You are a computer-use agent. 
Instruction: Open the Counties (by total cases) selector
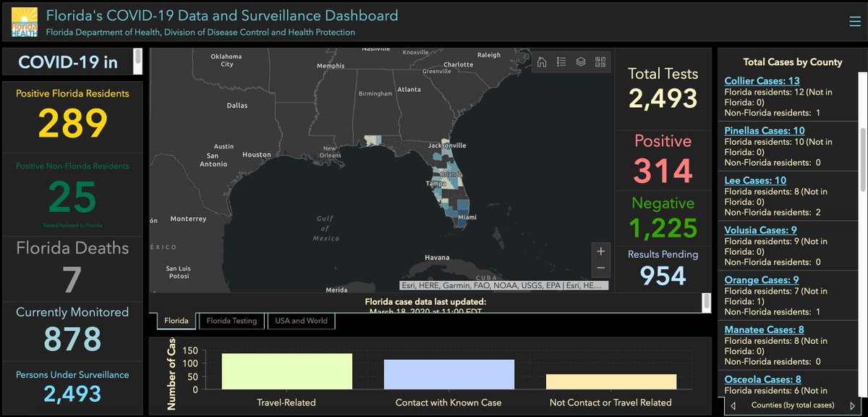coord(793,405)
